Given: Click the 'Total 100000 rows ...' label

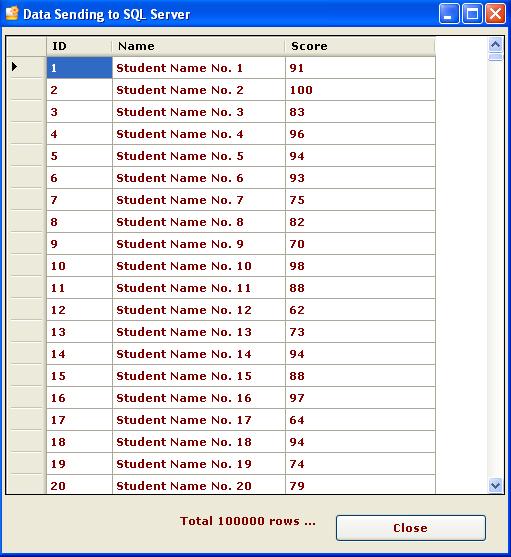Looking at the screenshot, I should (248, 521).
